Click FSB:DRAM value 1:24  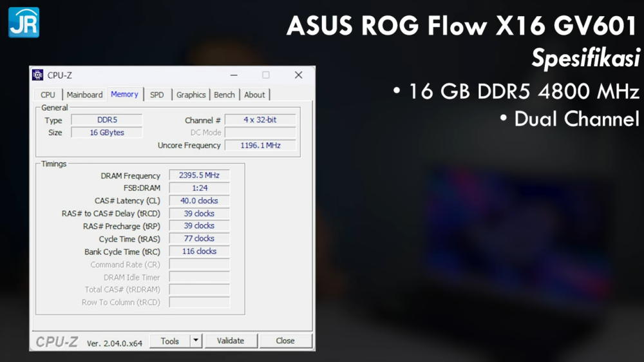[199, 188]
